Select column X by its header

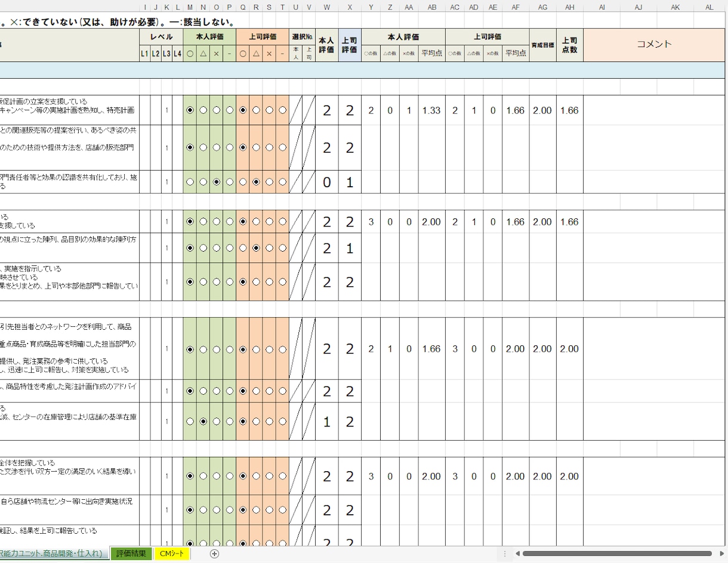350,7
